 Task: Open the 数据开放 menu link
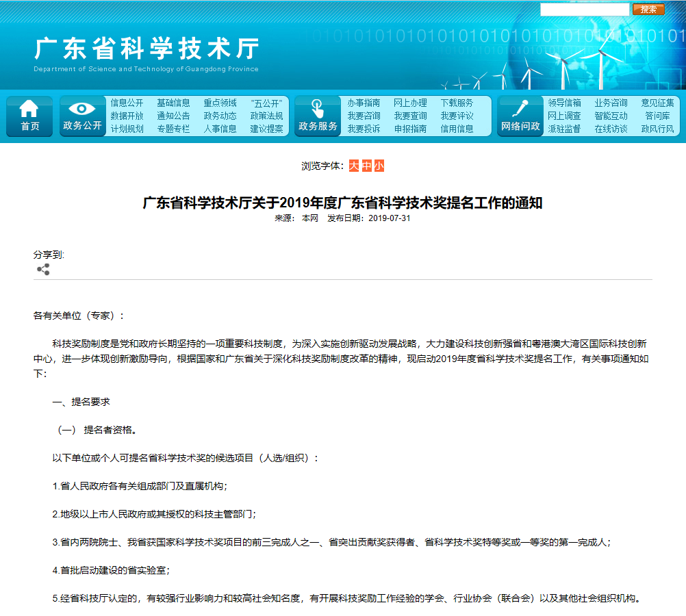click(x=127, y=116)
